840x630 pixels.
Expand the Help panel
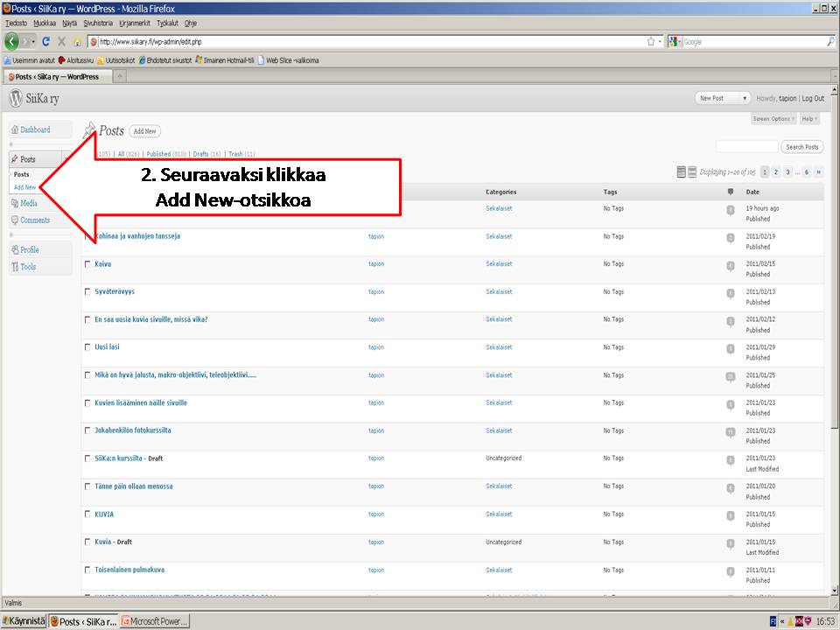(x=809, y=119)
